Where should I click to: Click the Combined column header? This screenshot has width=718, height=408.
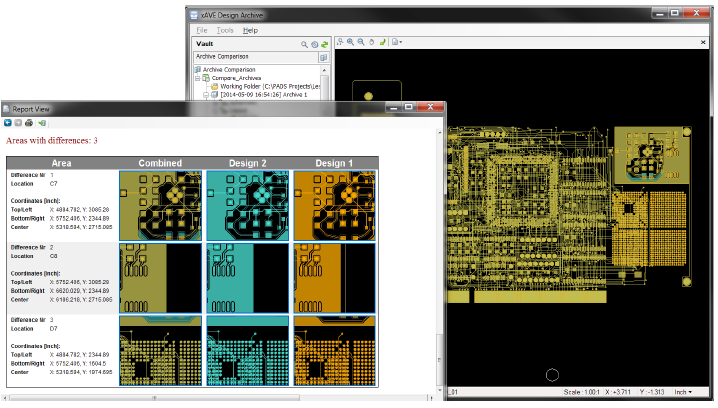click(160, 163)
